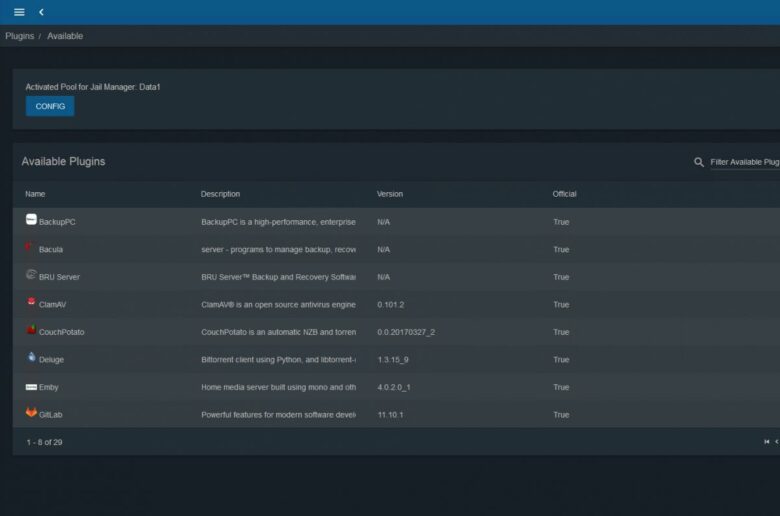The image size is (780, 516).
Task: Click the CONFIG button
Action: pyautogui.click(x=50, y=106)
